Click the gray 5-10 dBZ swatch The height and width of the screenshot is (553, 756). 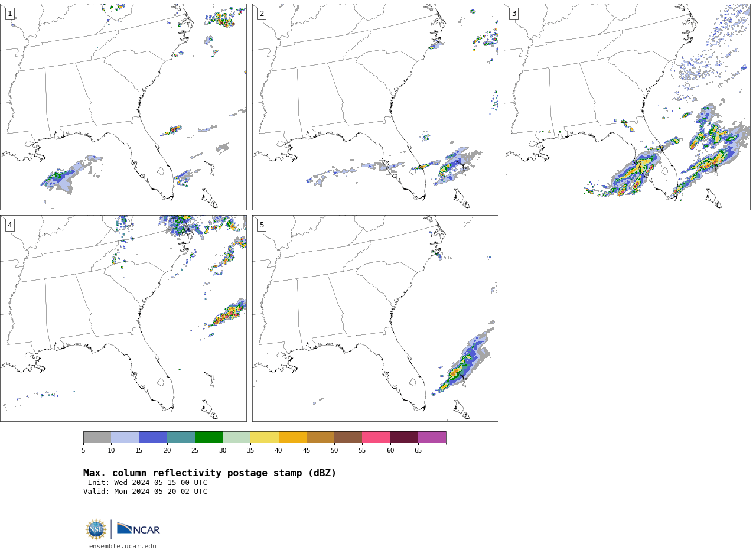point(97,437)
